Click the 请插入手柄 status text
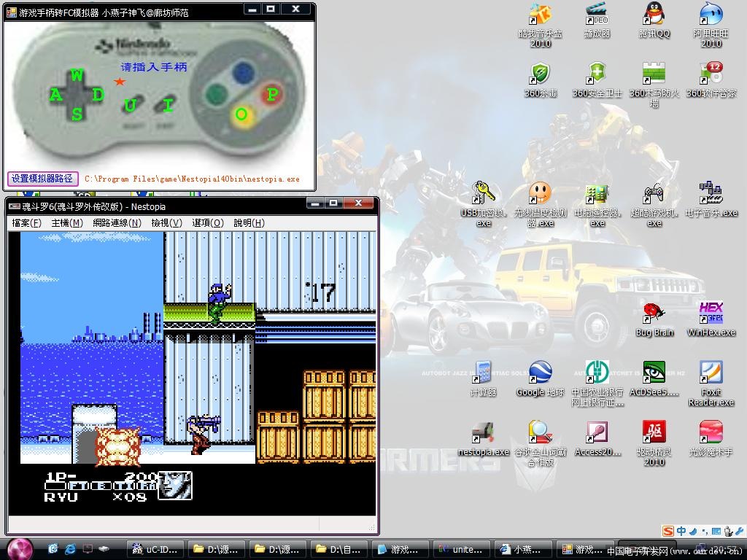The image size is (747, 560). pyautogui.click(x=154, y=67)
